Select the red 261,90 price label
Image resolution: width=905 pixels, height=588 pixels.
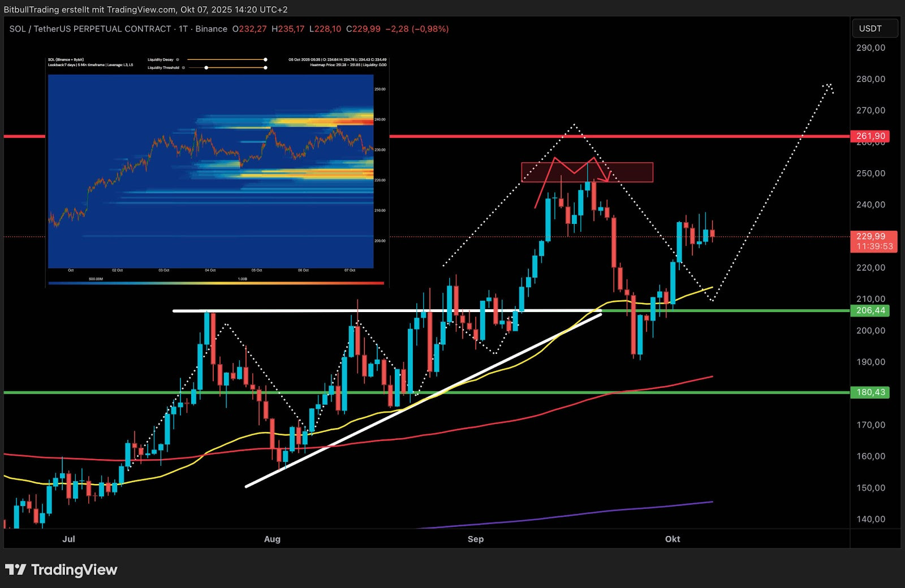tap(870, 136)
